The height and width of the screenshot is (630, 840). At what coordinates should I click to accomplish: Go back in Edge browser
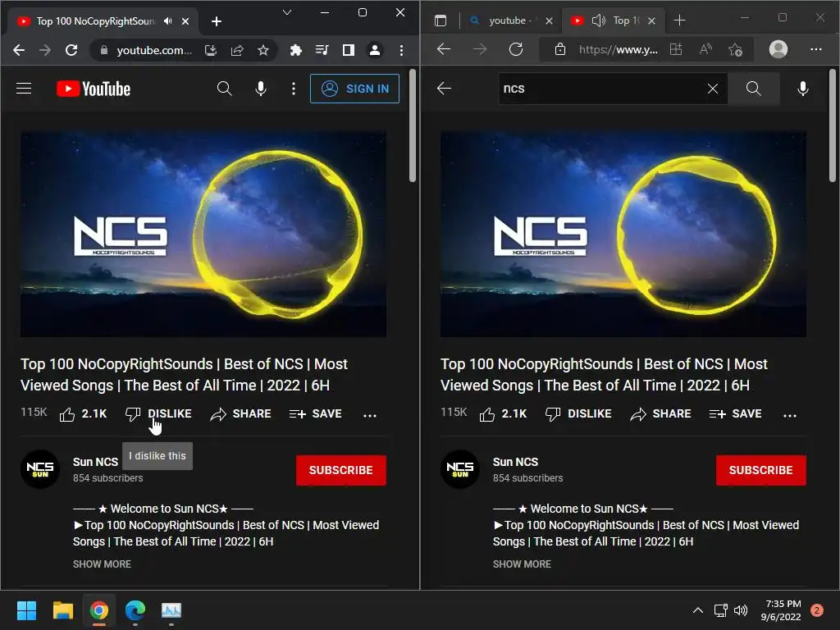(x=444, y=49)
